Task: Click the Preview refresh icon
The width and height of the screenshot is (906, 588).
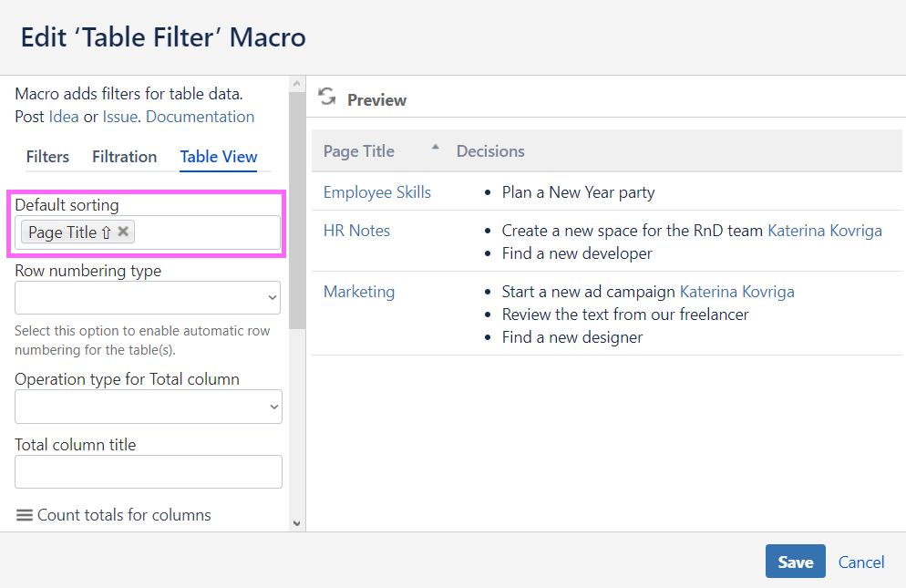Action: pyautogui.click(x=327, y=98)
